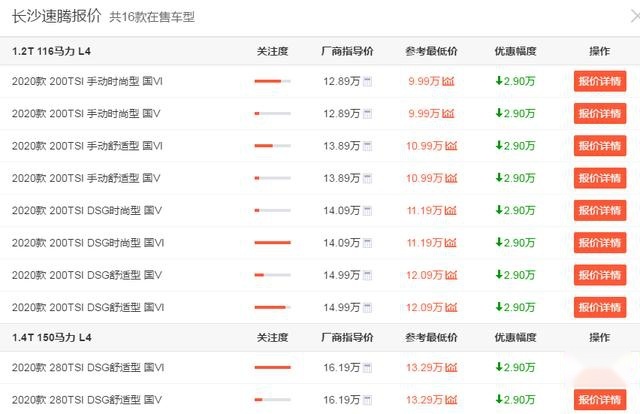
Task: View price trend chart icon for 280TSI DSG舒适型 国V
Action: (x=451, y=400)
